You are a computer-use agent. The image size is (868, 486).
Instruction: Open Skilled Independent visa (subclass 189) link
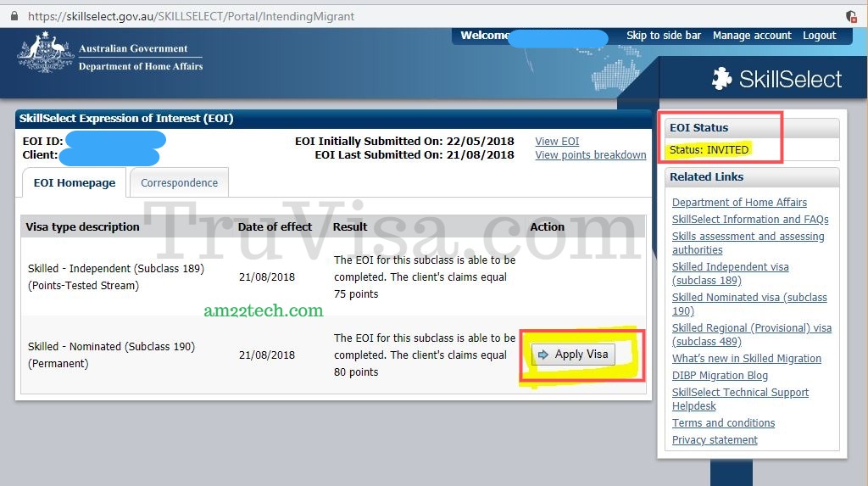pyautogui.click(x=730, y=274)
